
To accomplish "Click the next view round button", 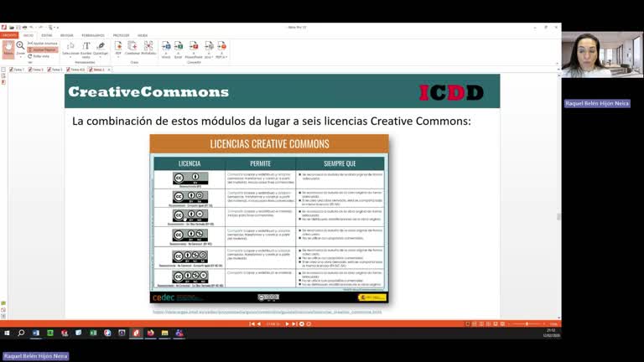I will (309, 323).
